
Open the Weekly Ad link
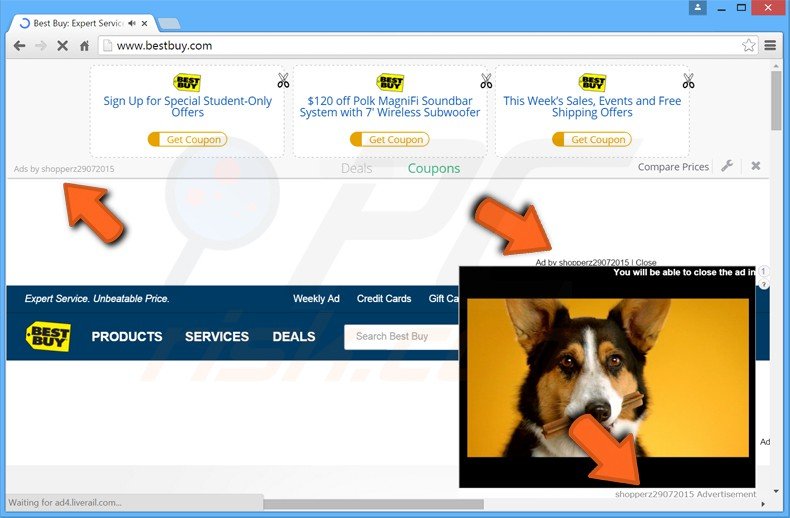pos(316,298)
